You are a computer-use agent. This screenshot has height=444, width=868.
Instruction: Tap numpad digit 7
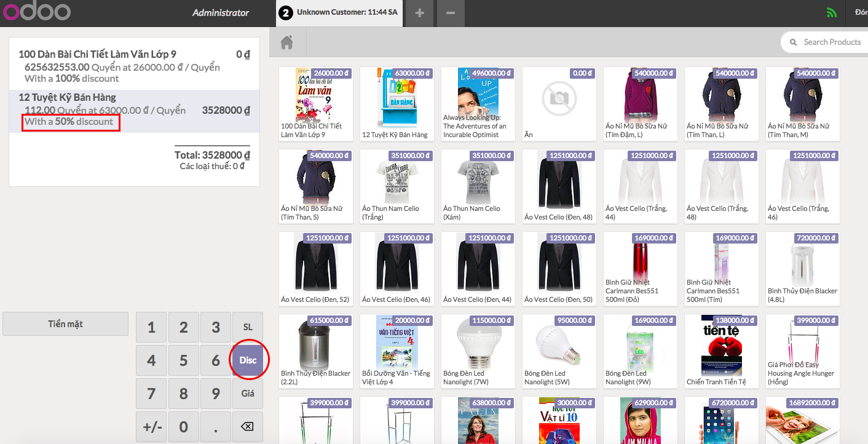151,394
